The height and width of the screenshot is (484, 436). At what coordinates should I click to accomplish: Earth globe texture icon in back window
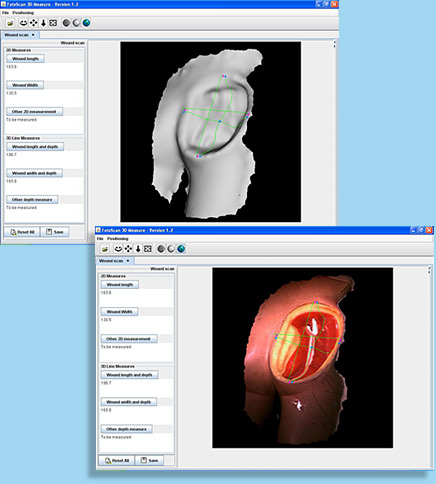(86, 23)
